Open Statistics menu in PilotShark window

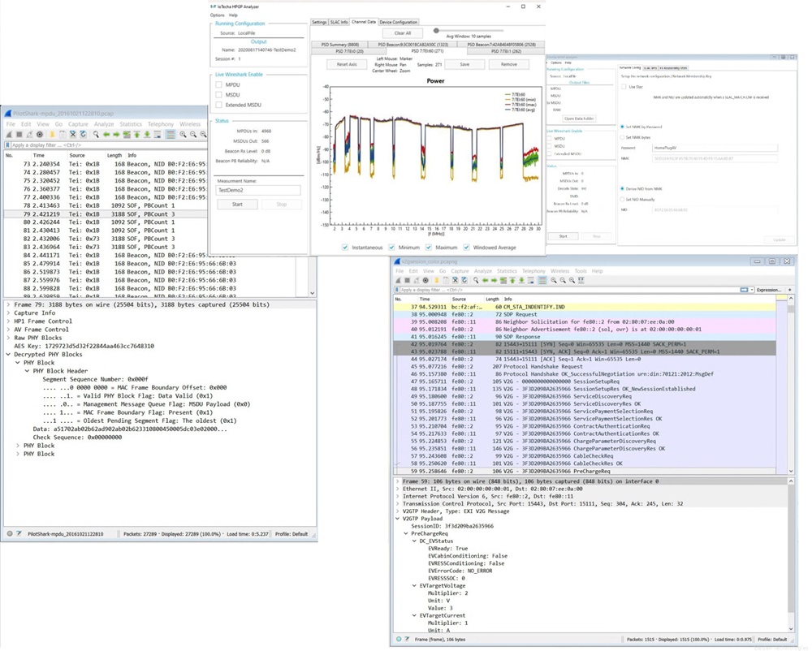[131, 124]
